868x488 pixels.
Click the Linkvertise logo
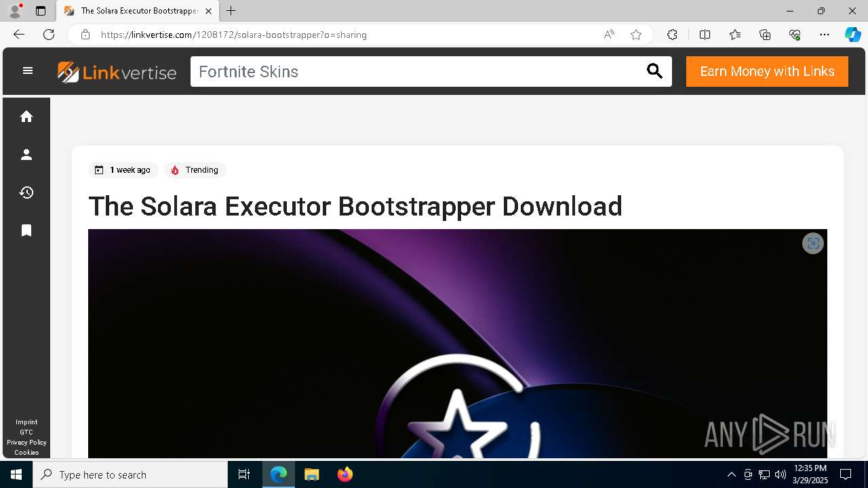point(117,72)
